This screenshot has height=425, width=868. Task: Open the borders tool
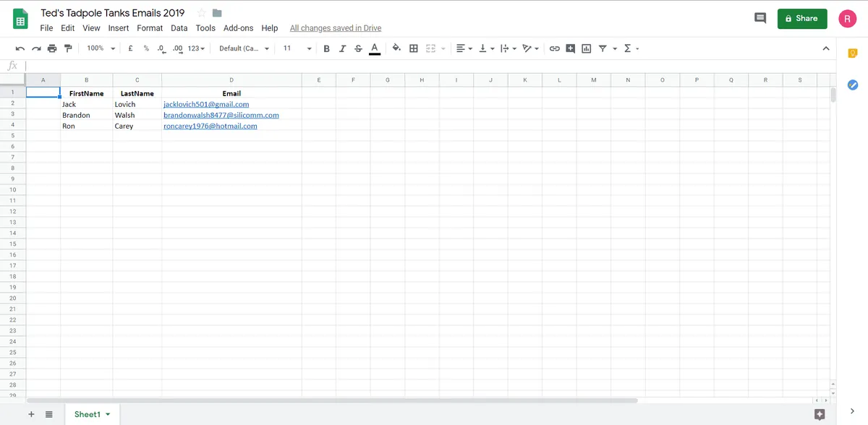point(414,48)
